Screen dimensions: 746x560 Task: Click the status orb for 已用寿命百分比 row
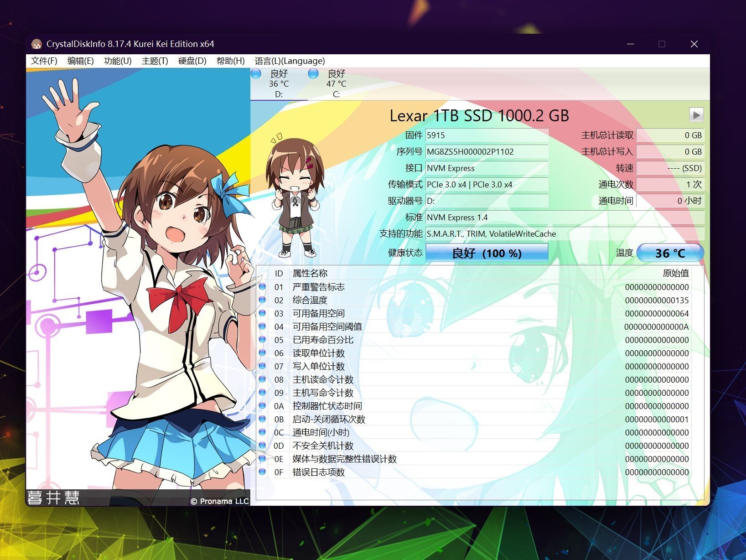(x=262, y=340)
